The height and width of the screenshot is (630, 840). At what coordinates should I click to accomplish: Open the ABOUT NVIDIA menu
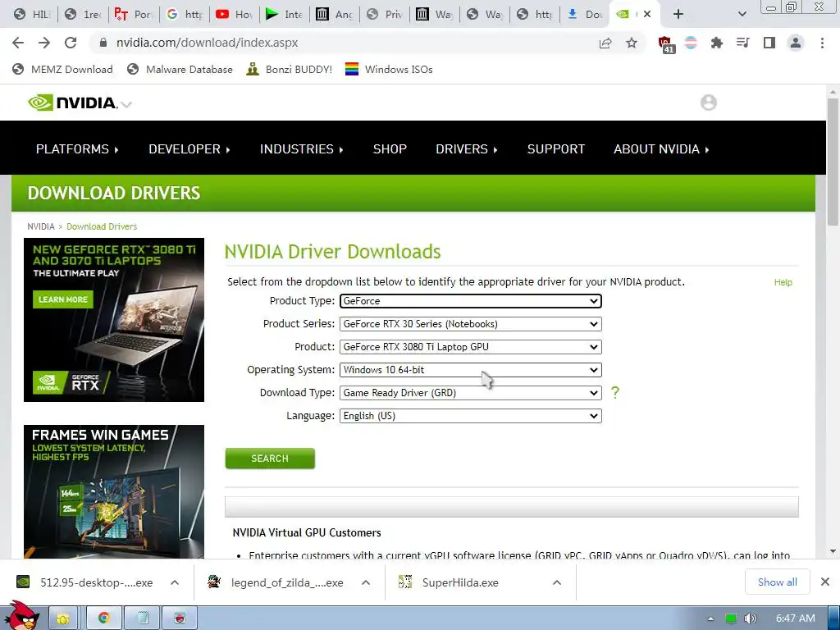(662, 149)
